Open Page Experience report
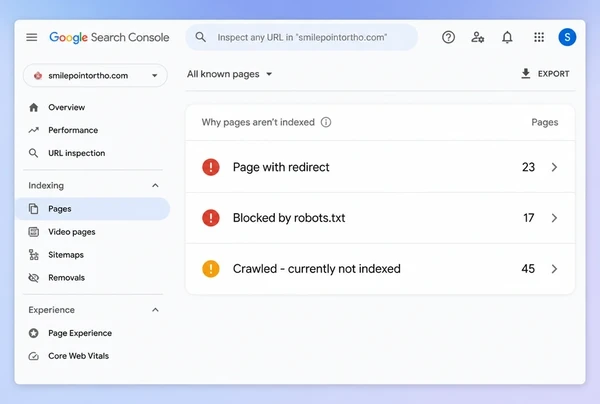The image size is (600, 404). click(x=80, y=333)
